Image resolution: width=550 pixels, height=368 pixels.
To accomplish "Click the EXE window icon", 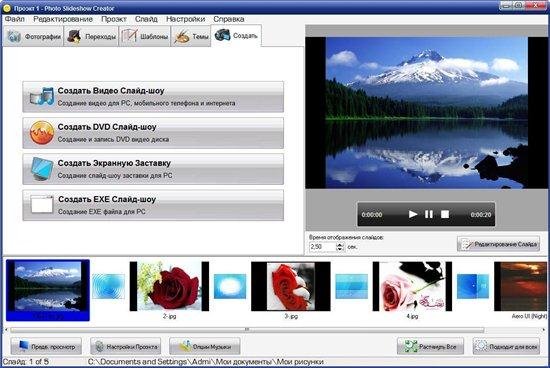I will (42, 205).
